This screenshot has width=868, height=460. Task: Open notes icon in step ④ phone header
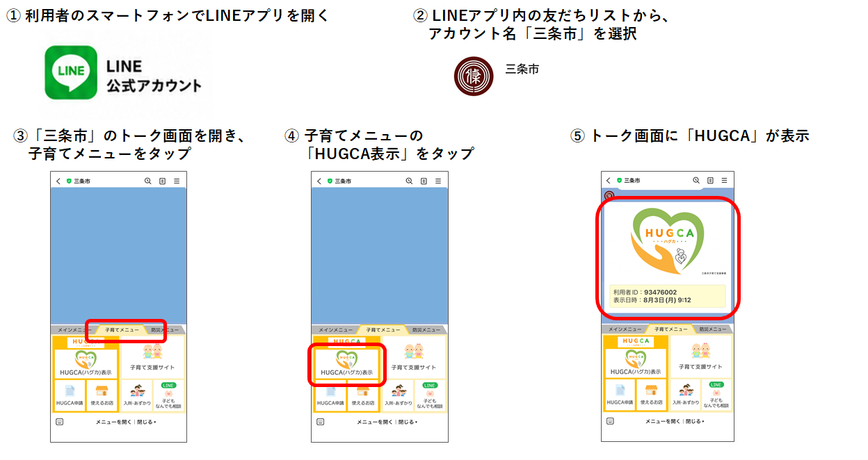click(424, 181)
